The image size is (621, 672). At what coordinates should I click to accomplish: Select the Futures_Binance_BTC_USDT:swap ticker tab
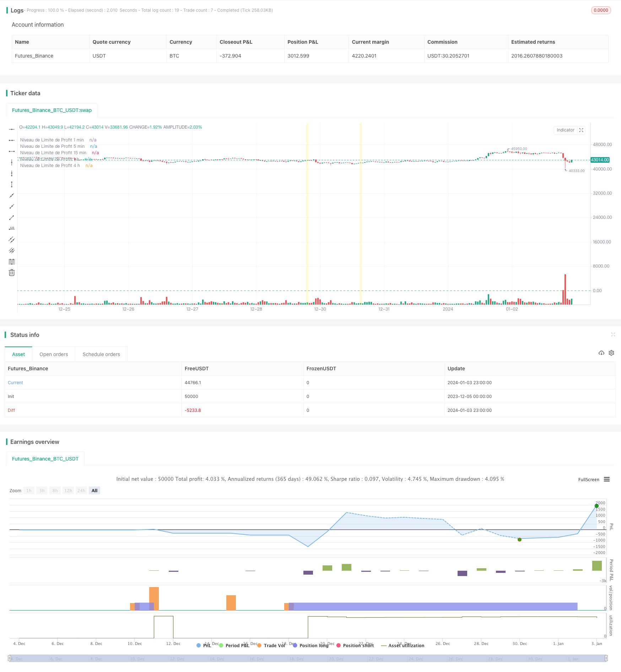point(52,110)
